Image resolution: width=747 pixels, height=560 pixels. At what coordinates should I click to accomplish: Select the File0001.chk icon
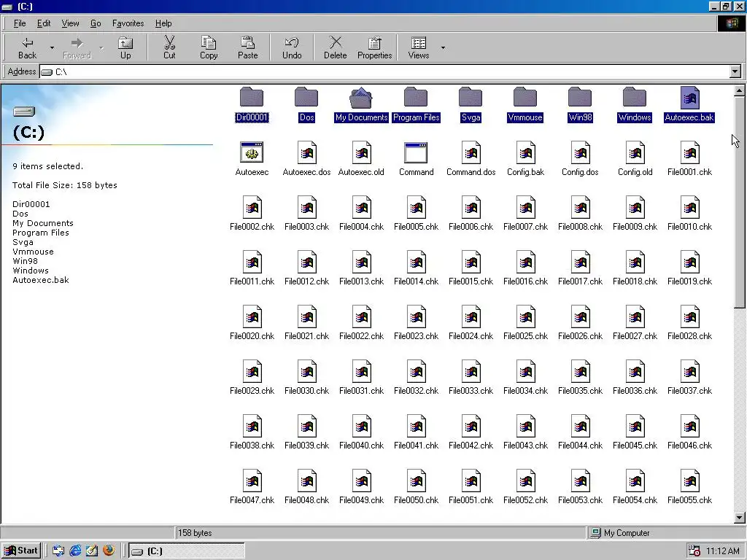point(690,152)
